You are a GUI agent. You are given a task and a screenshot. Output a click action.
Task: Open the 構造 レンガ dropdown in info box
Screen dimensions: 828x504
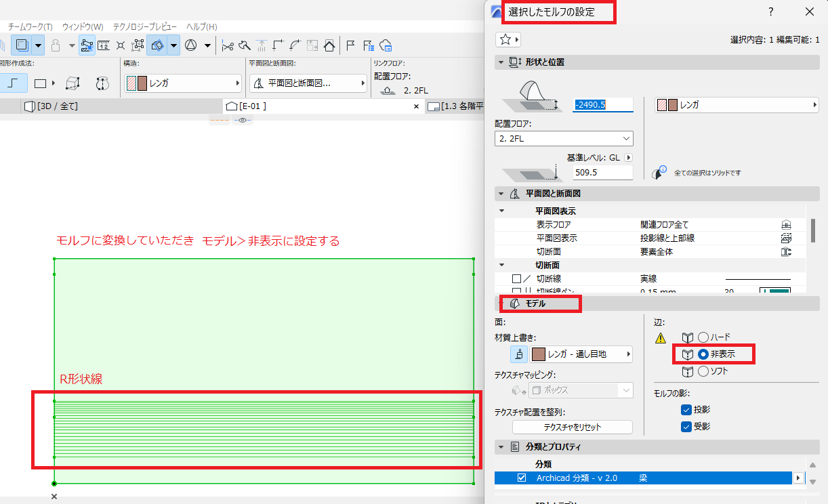(182, 83)
